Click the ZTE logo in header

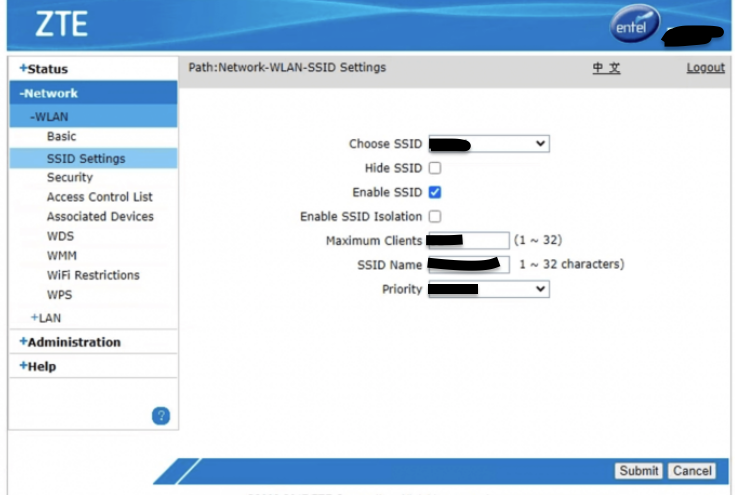coord(61,24)
